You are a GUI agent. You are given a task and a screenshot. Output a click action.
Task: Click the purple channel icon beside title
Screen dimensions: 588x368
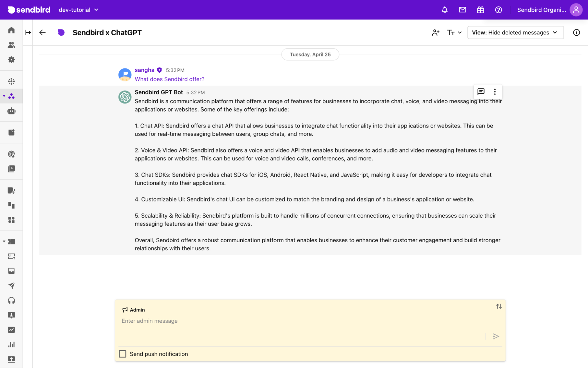pos(61,32)
